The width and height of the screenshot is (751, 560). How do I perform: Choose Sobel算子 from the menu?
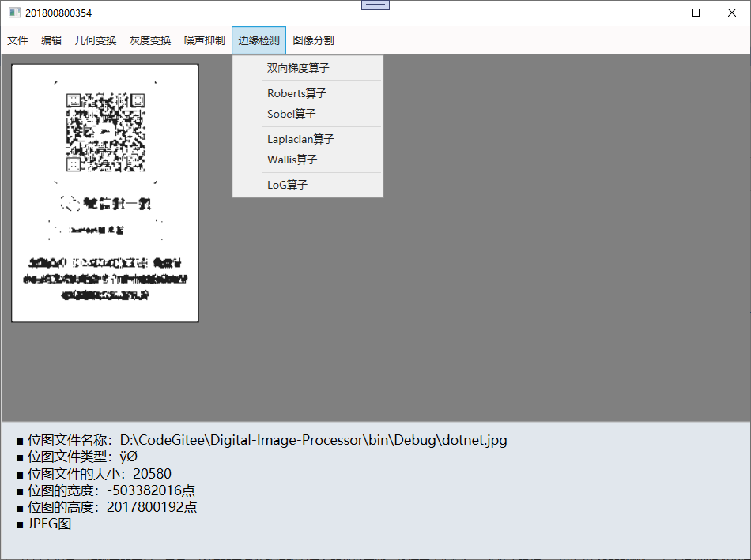click(308, 114)
